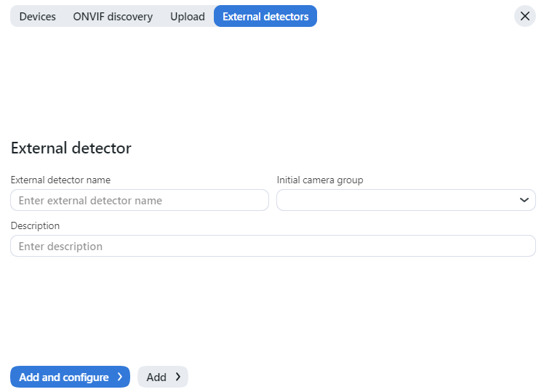Viewport: 544px width, 392px height.
Task: Click the 'External detector name' field label
Action: tap(60, 180)
